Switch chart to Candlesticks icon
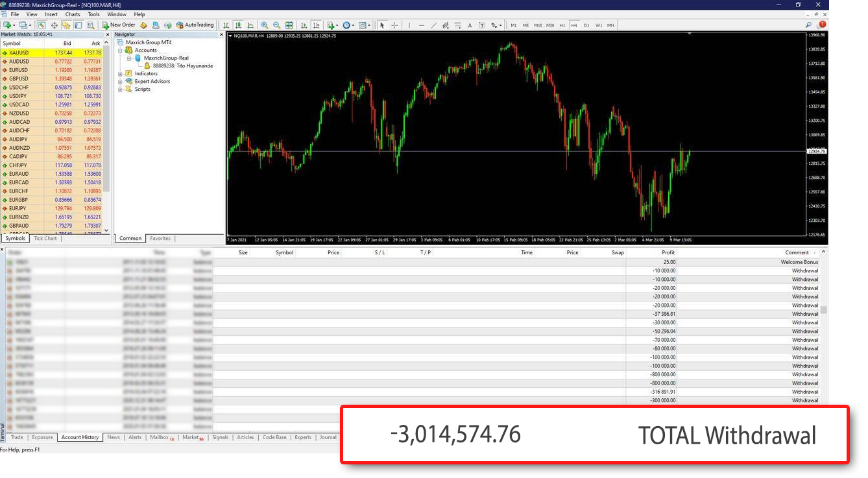Screen dimensions: 868x478 tap(239, 25)
